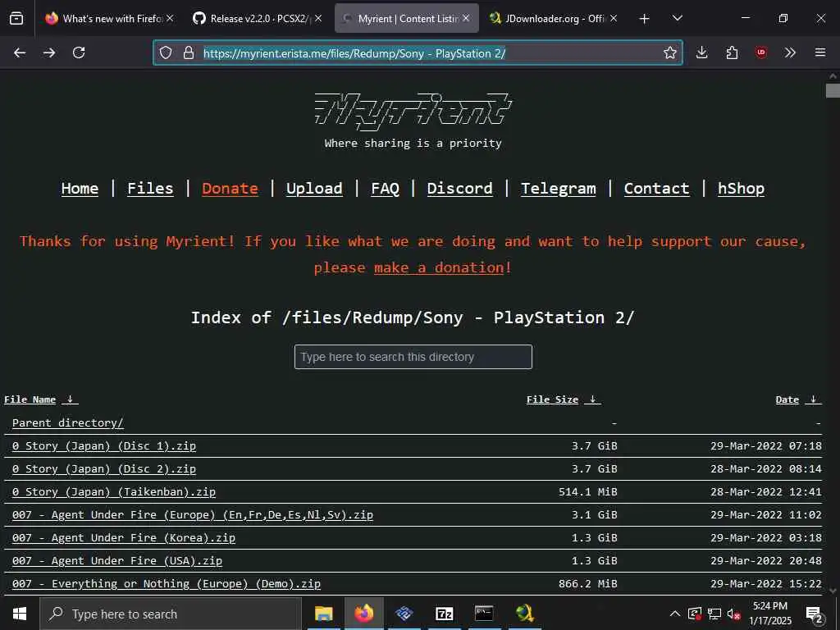Show site security padlock info
This screenshot has height=630, width=840.
(189, 52)
